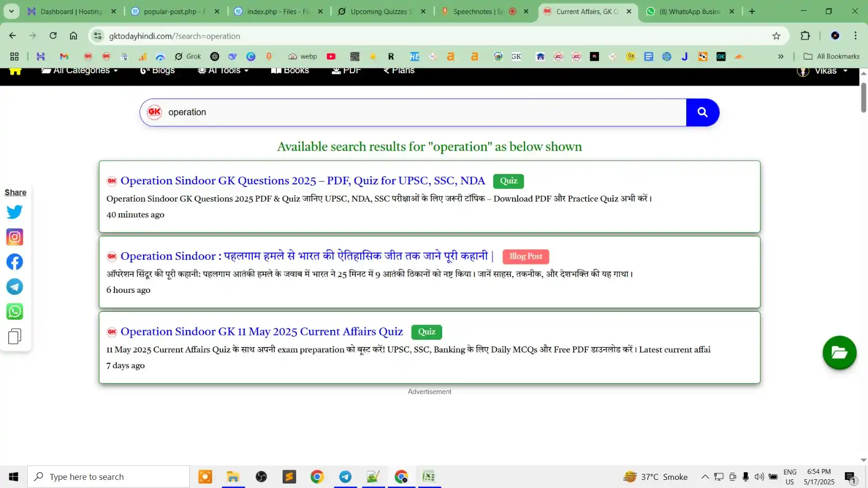Open Sublime Text from the taskbar
Image resolution: width=868 pixels, height=488 pixels.
click(x=289, y=477)
